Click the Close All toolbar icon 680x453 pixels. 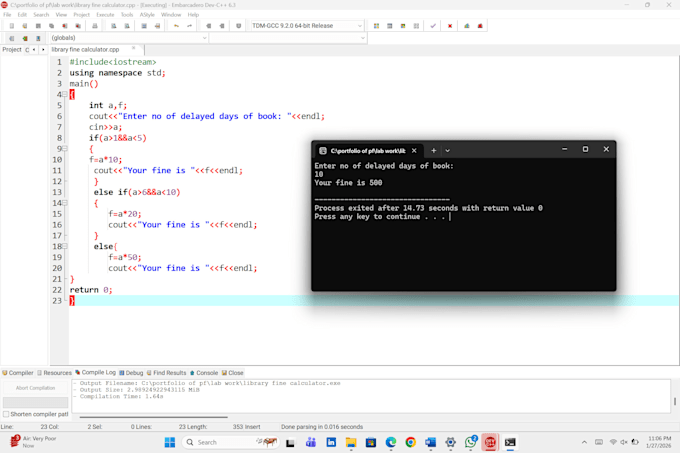(x=78, y=26)
